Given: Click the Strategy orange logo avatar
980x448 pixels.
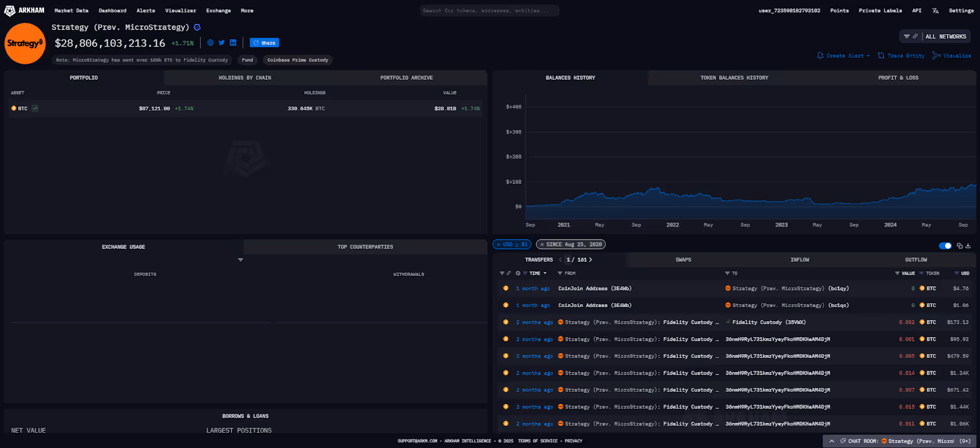Looking at the screenshot, I should [25, 44].
